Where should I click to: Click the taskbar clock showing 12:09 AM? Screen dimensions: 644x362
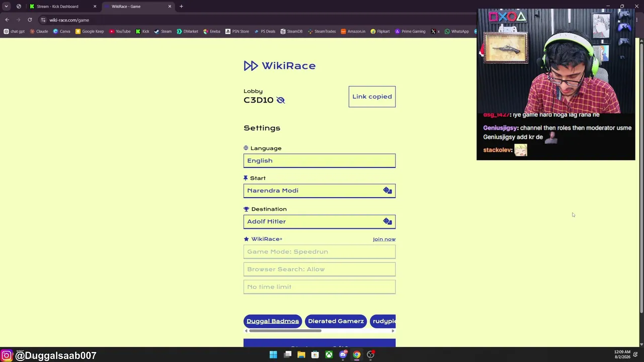pyautogui.click(x=622, y=354)
